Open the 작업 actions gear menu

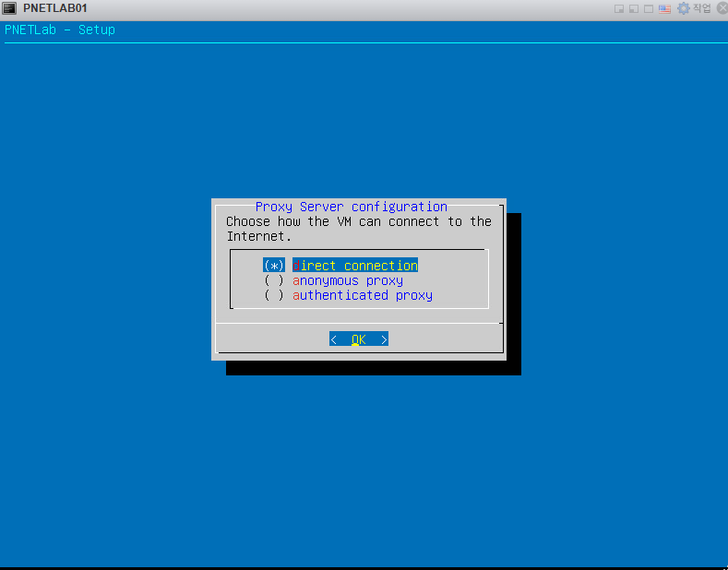[694, 8]
